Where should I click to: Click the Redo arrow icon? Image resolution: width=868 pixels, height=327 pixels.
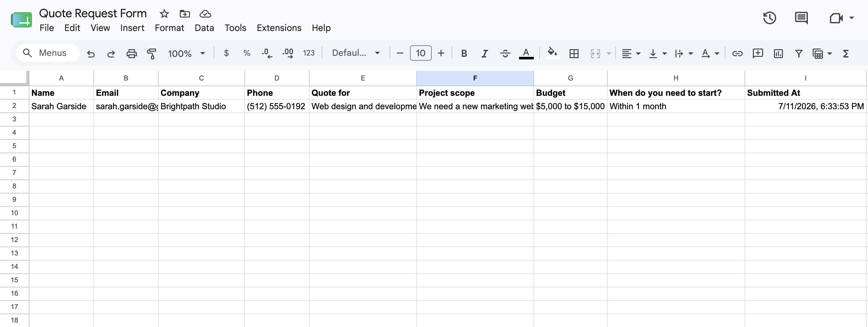point(111,54)
